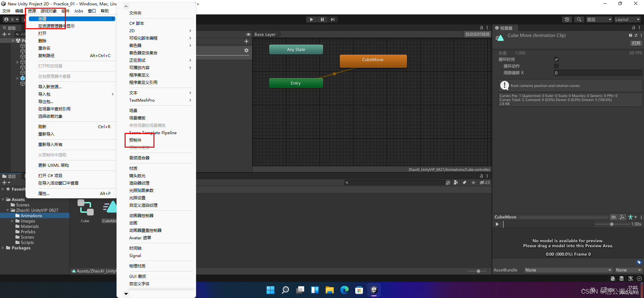Click the 打开 button in Inspector
The width and height of the screenshot is (644, 298).
636,43
